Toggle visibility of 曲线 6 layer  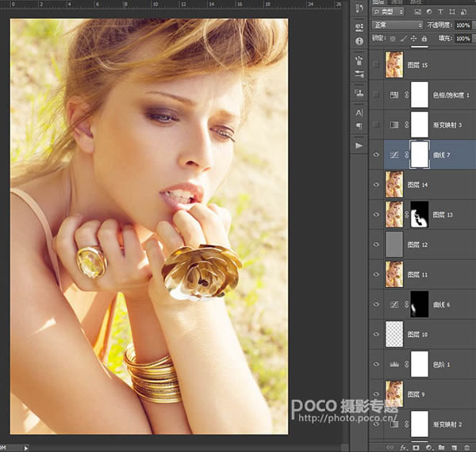coord(376,305)
